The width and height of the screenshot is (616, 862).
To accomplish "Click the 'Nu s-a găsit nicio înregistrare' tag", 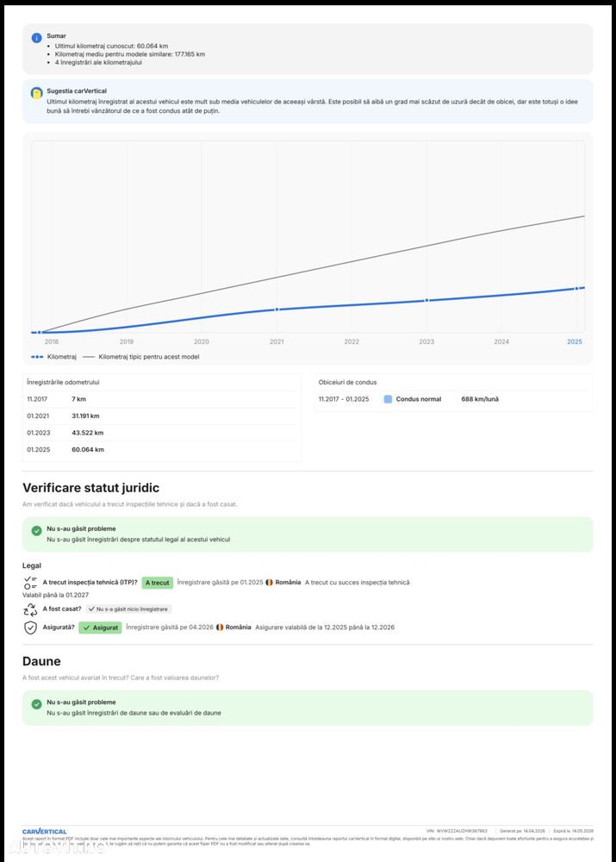I will (x=128, y=609).
